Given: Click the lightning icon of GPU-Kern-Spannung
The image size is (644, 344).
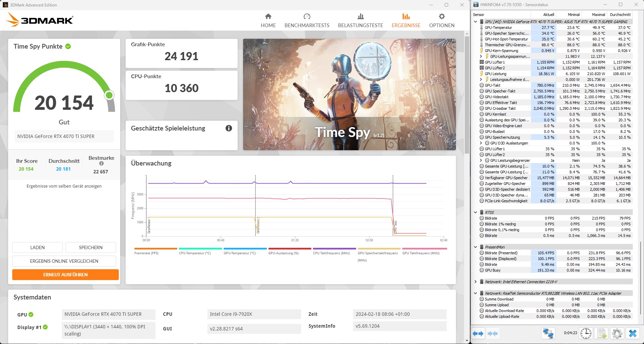Looking at the screenshot, I should coord(481,51).
